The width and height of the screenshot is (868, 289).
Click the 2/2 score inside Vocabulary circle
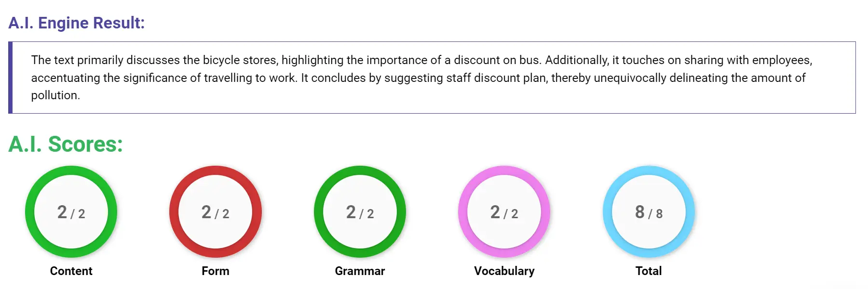505,212
